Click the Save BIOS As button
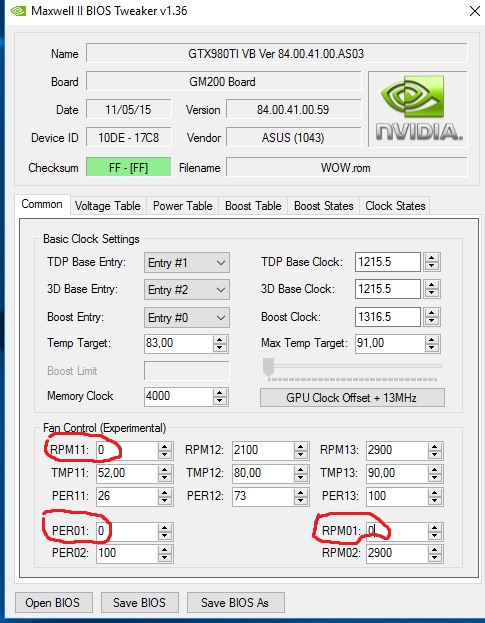Viewport: 485px width, 623px height. [x=235, y=603]
